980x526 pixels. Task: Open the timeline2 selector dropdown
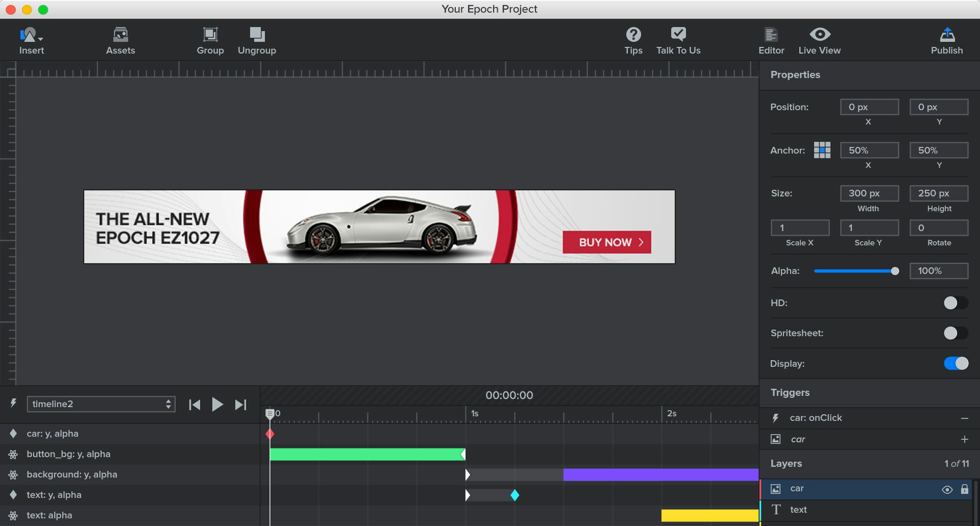click(101, 404)
